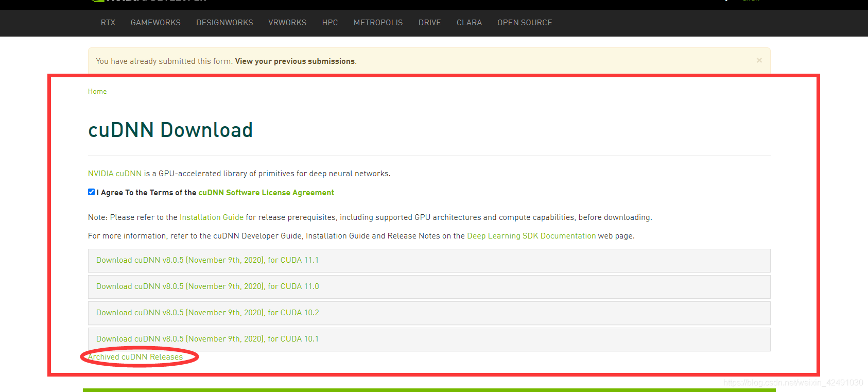This screenshot has width=868, height=392.
Task: Open the NVIDIA cuDNN link
Action: point(115,174)
